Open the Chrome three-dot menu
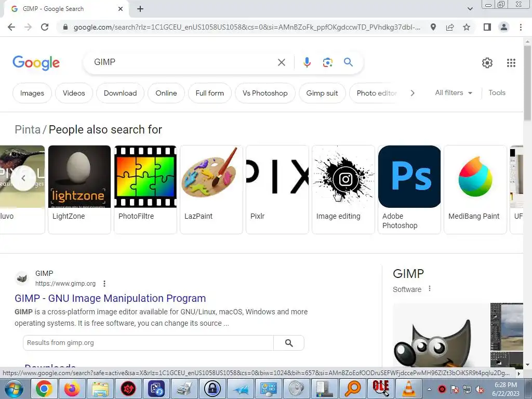 point(521,27)
